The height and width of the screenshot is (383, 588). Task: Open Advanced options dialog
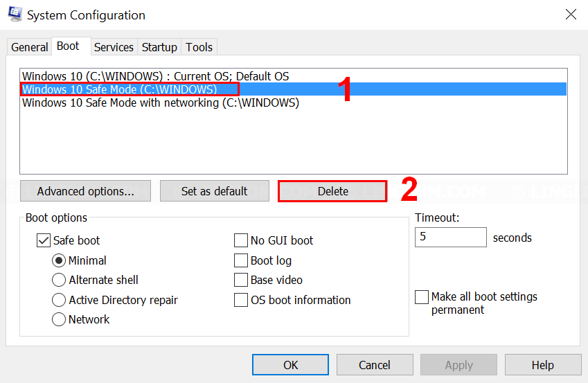(85, 191)
